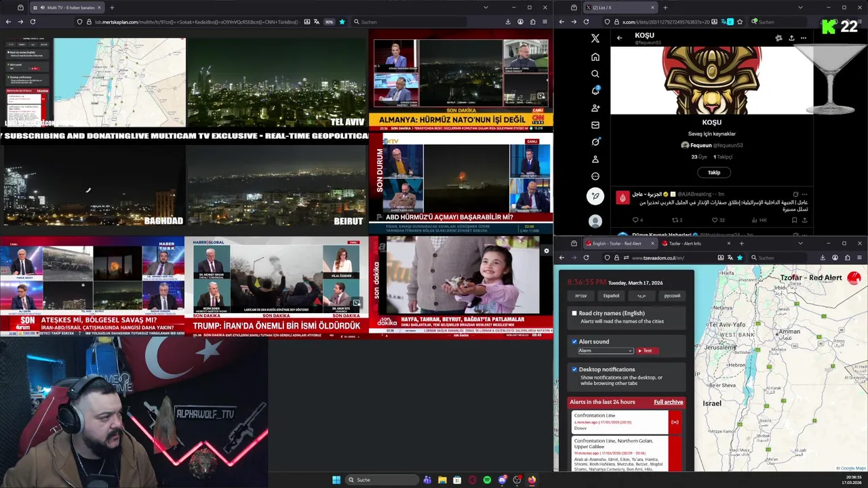Viewport: 868px width, 488px height.
Task: Open three-dot menu in KOŞU list header
Action: coord(804,38)
